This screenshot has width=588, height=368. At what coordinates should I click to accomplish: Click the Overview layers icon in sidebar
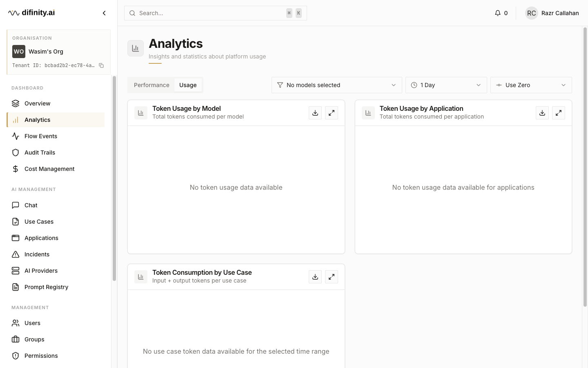coord(16,103)
